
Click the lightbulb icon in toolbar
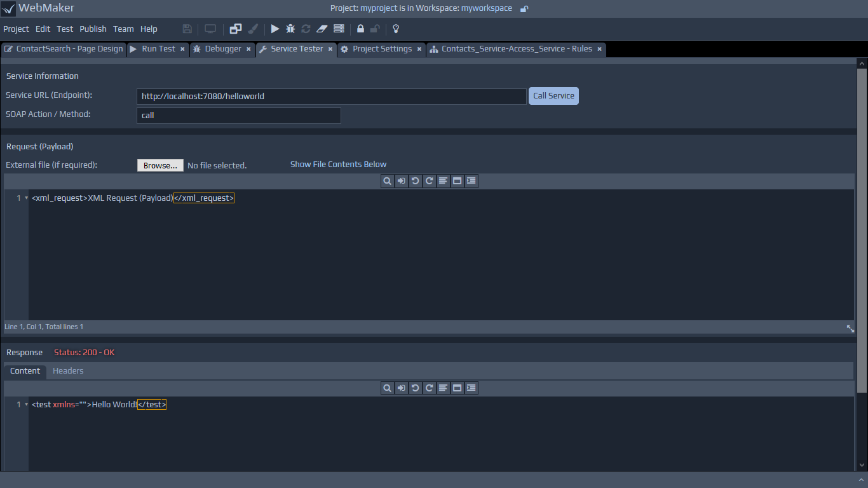pos(396,29)
